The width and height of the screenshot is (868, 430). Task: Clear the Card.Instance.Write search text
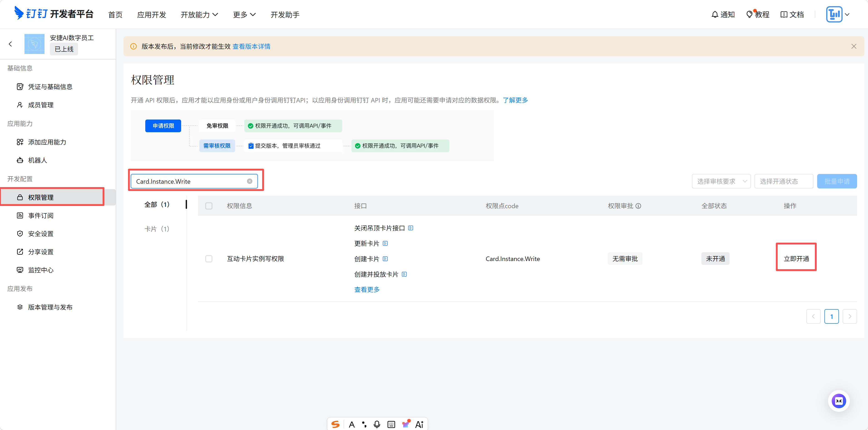click(250, 181)
